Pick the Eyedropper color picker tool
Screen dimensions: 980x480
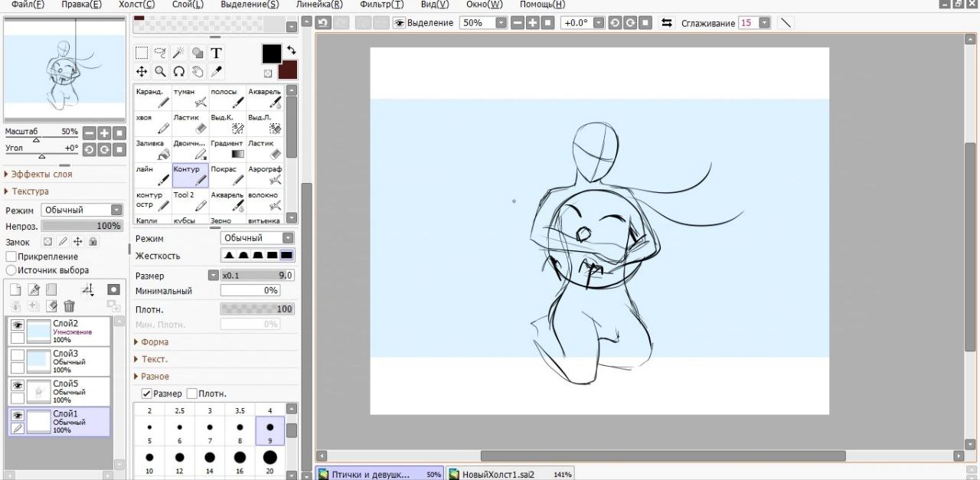click(216, 71)
